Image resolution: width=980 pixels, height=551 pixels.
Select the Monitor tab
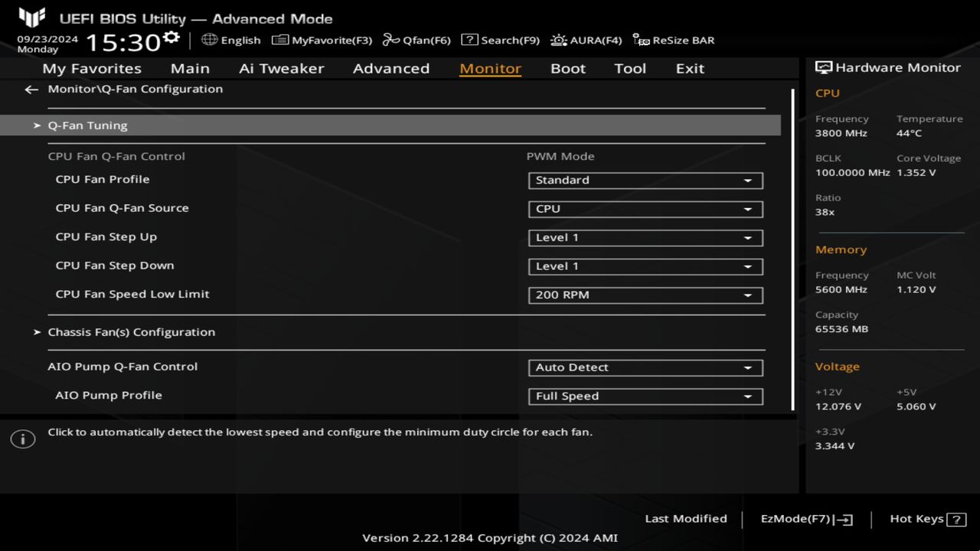click(490, 68)
